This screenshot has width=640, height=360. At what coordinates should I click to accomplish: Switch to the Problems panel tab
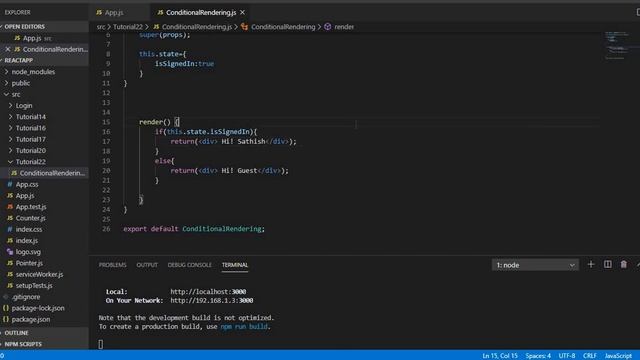tap(112, 265)
